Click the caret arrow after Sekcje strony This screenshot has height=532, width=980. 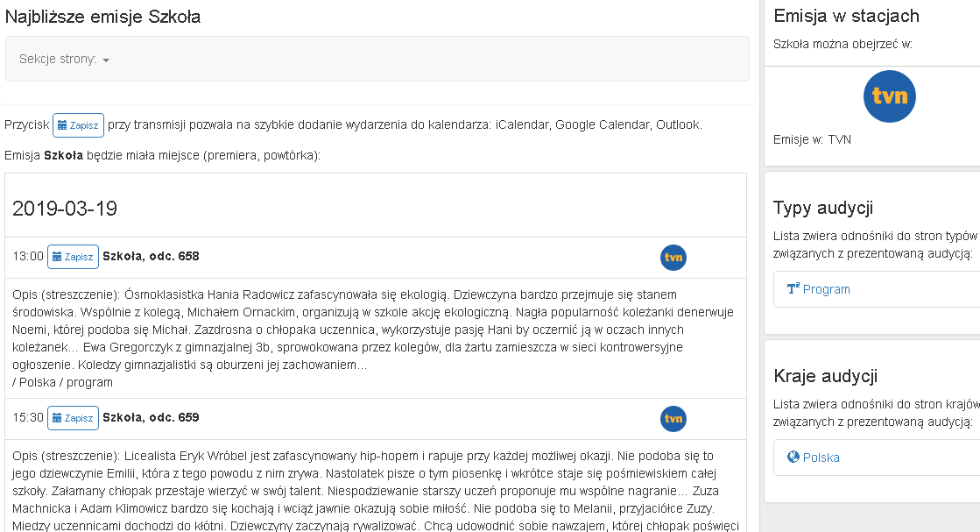click(106, 60)
